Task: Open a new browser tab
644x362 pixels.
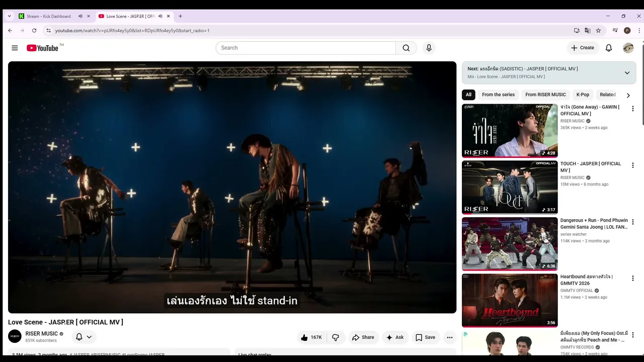Action: tap(180, 16)
